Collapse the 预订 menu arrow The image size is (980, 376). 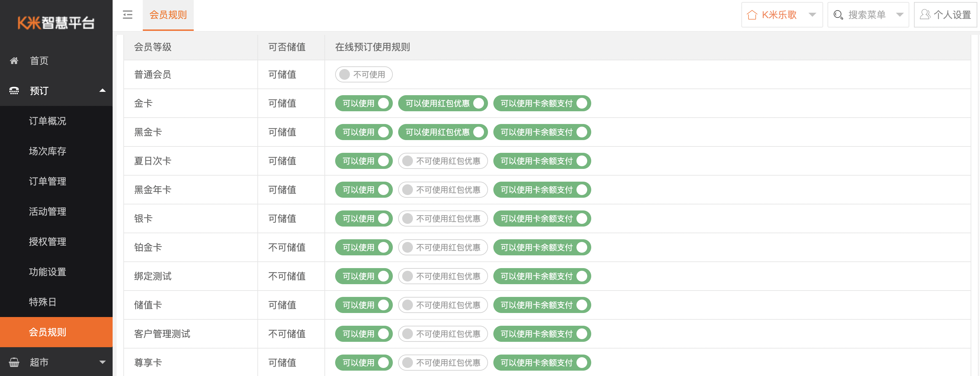(102, 90)
